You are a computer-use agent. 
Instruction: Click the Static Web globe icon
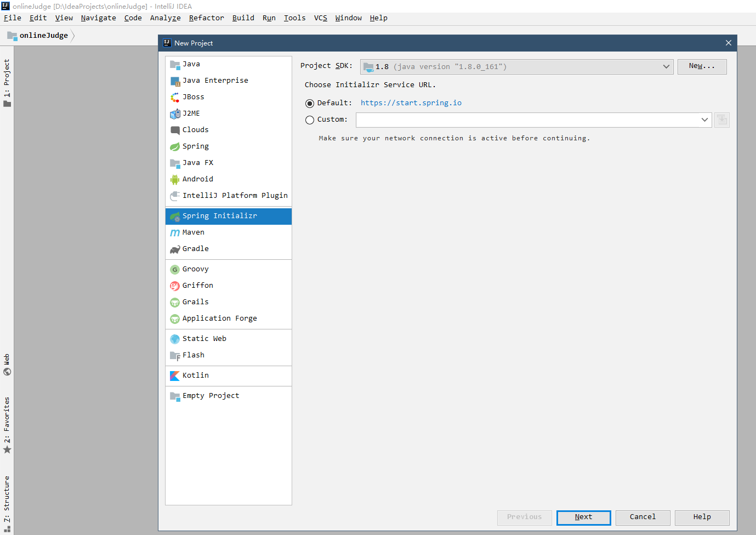point(175,339)
